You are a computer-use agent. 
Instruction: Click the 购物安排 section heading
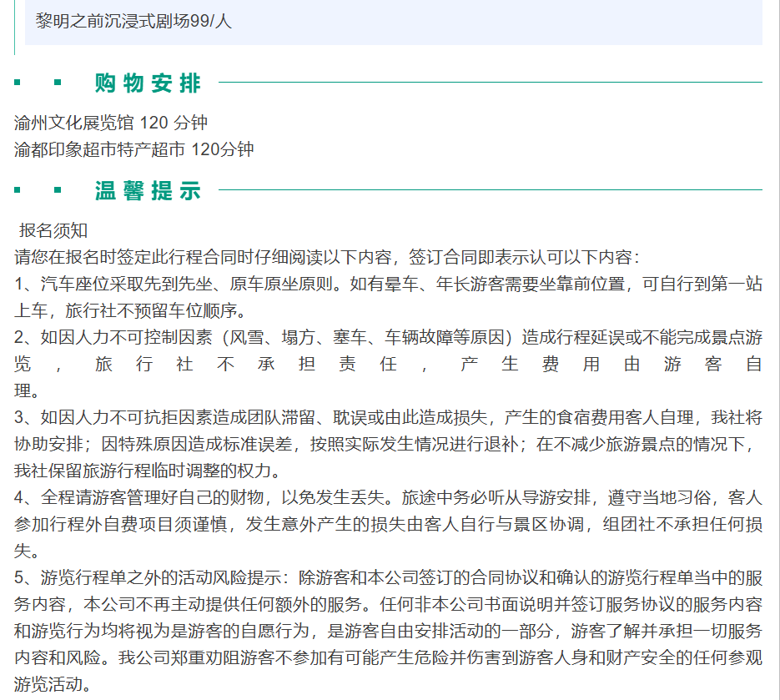tap(148, 83)
